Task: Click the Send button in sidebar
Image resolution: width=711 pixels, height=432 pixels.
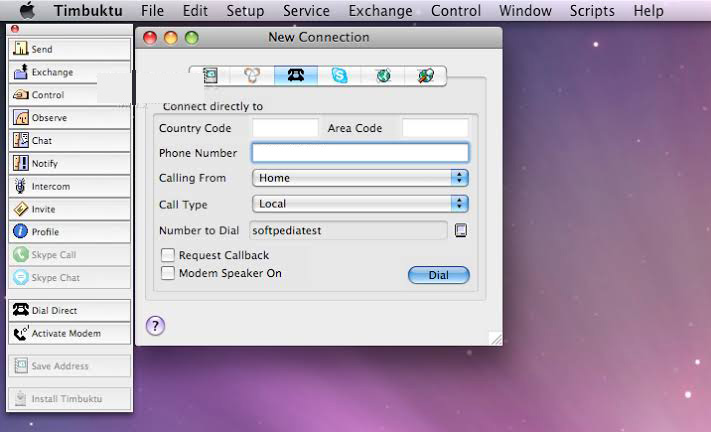Action: 69,49
